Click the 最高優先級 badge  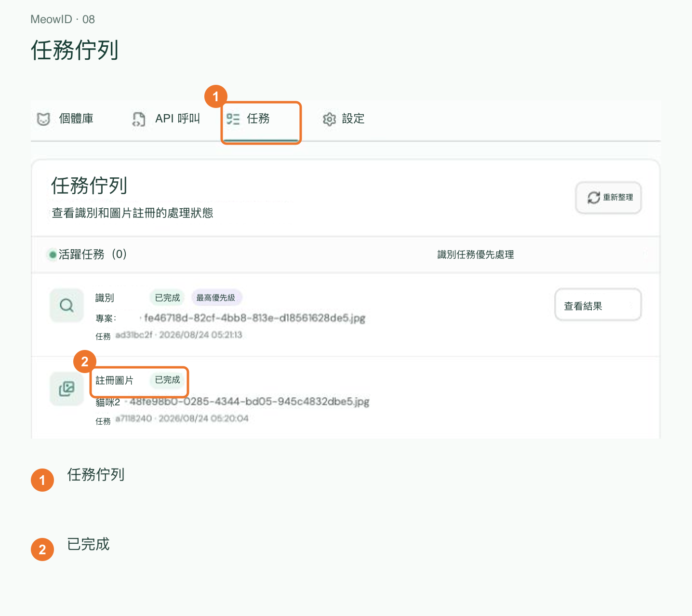coord(216,298)
